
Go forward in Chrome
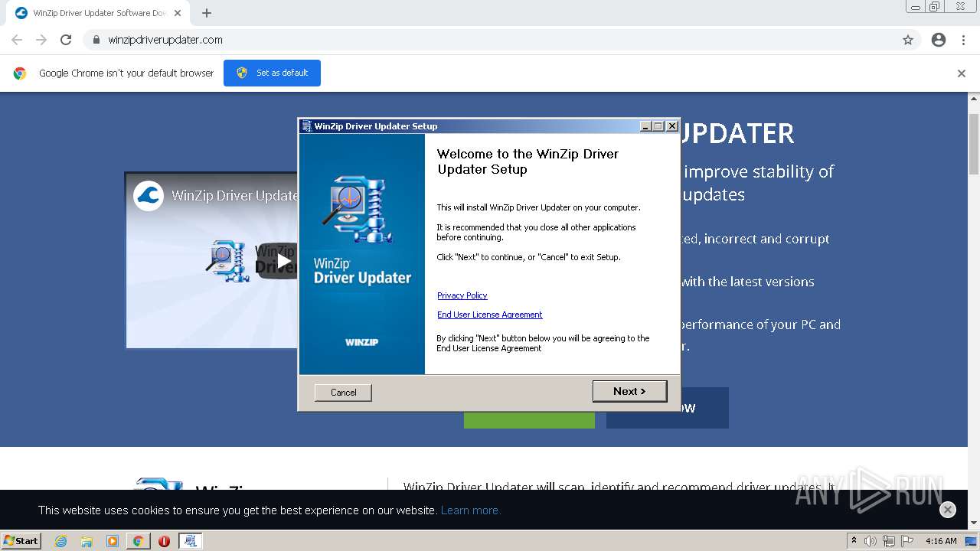click(x=41, y=40)
